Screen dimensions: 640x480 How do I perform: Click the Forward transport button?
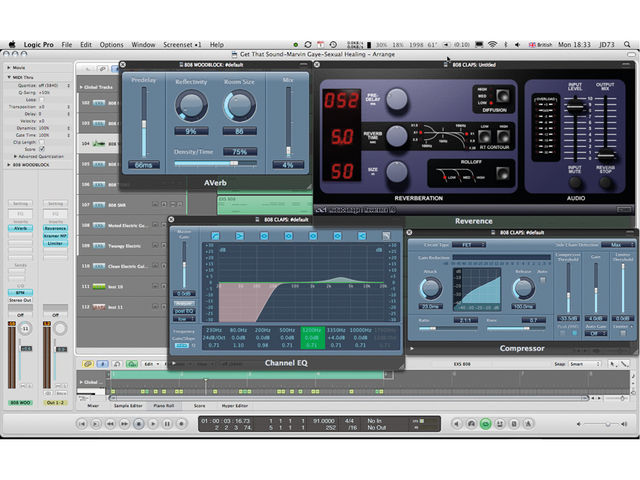124,424
